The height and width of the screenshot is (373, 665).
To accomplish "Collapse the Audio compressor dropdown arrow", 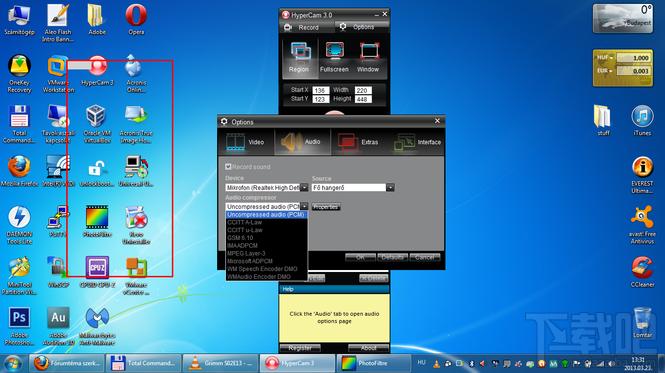I will coord(304,207).
